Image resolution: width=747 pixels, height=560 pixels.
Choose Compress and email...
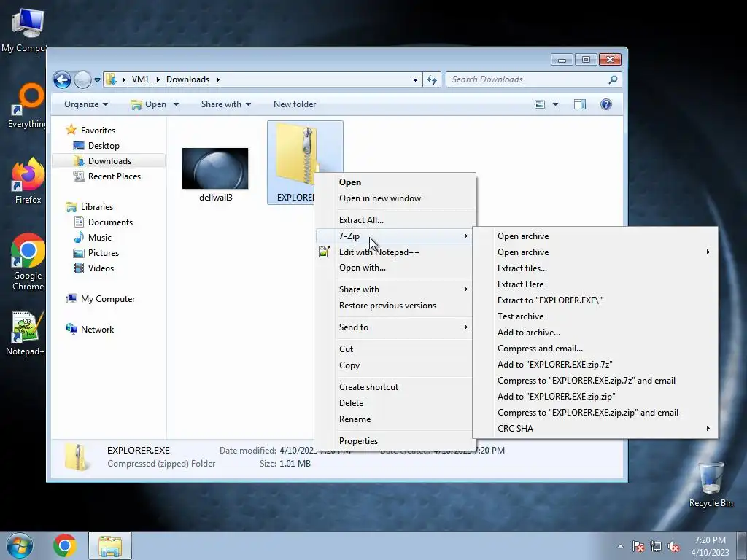pyautogui.click(x=595, y=349)
